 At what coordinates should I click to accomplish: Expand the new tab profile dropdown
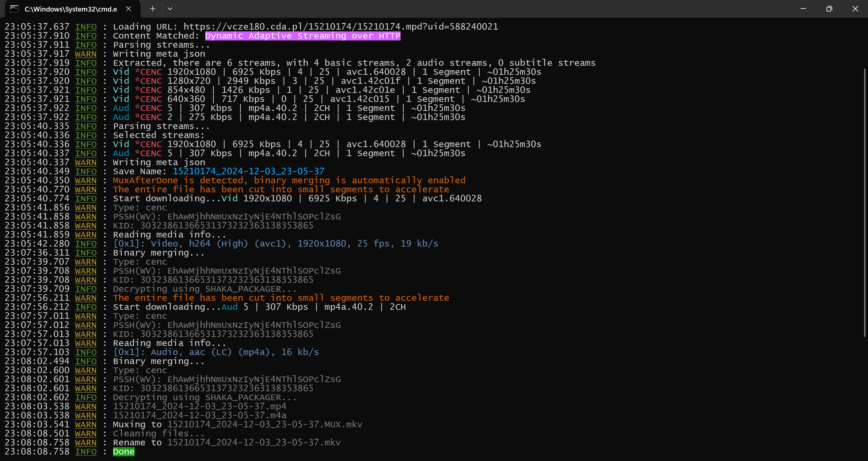(x=170, y=9)
